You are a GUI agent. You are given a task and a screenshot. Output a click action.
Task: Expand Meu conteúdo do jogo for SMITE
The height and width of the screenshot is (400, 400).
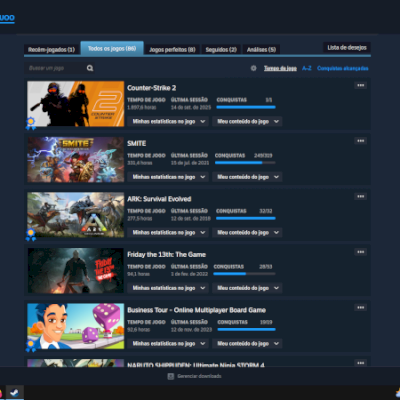247,177
